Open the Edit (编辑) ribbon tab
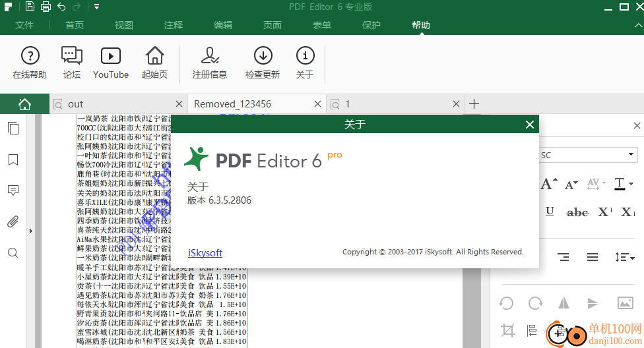 point(223,25)
